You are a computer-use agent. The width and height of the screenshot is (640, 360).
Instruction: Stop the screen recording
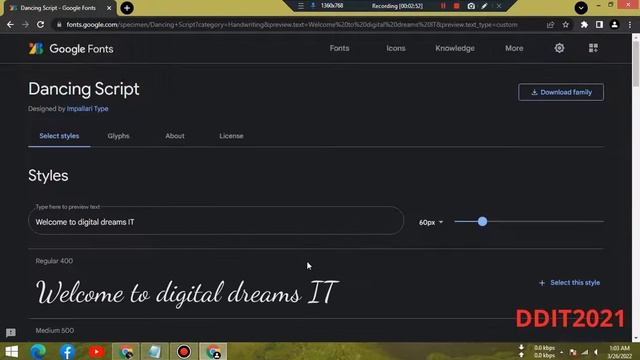(457, 6)
